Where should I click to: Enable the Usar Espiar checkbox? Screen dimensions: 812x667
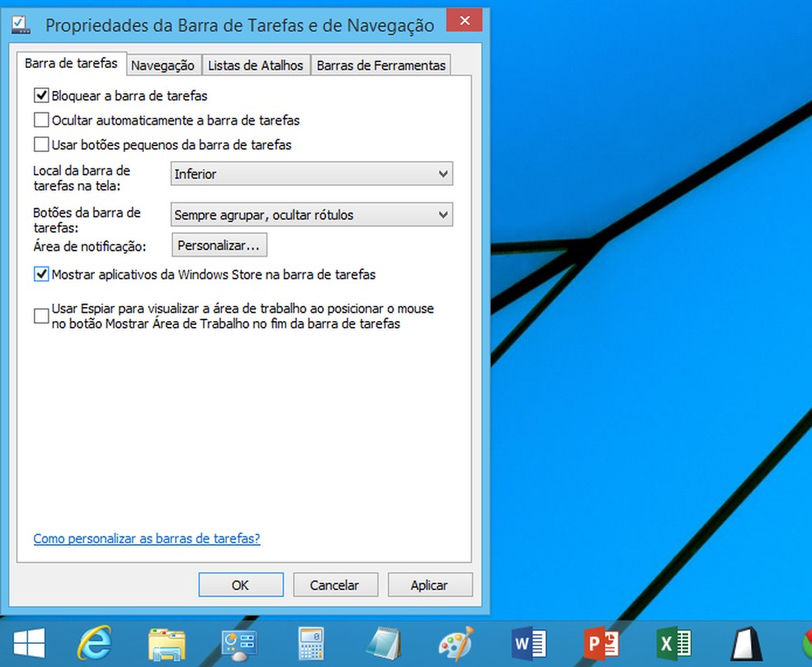(x=41, y=316)
